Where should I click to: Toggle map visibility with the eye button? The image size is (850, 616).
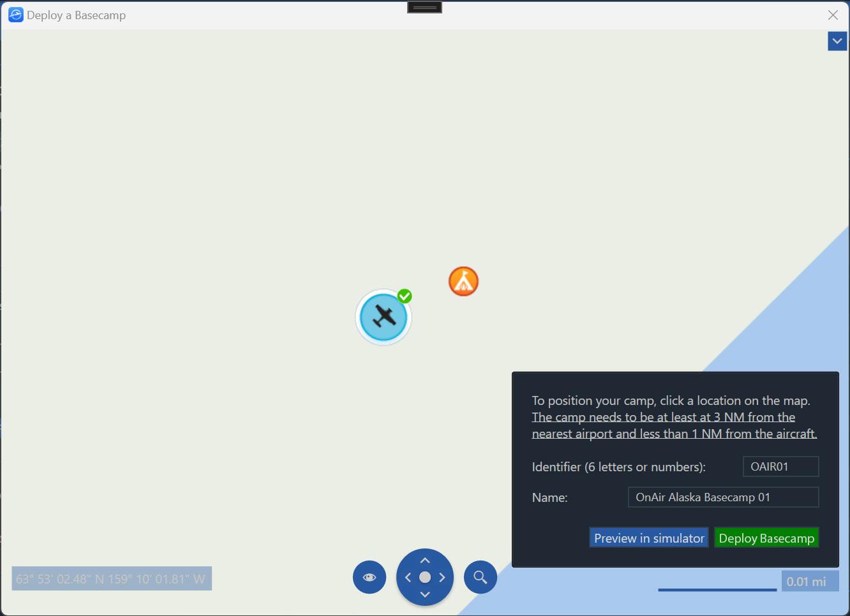tap(369, 577)
